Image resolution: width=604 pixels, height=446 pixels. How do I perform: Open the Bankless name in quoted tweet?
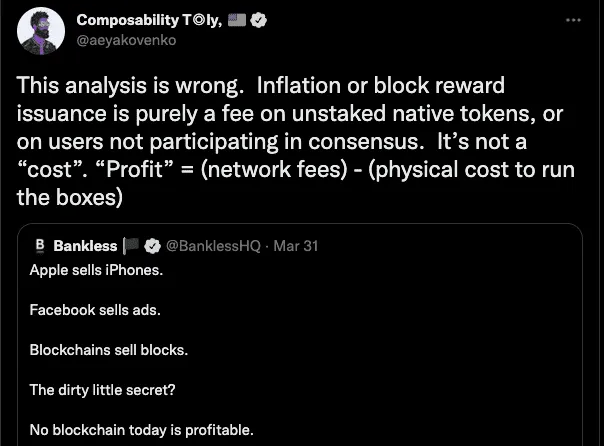point(85,245)
